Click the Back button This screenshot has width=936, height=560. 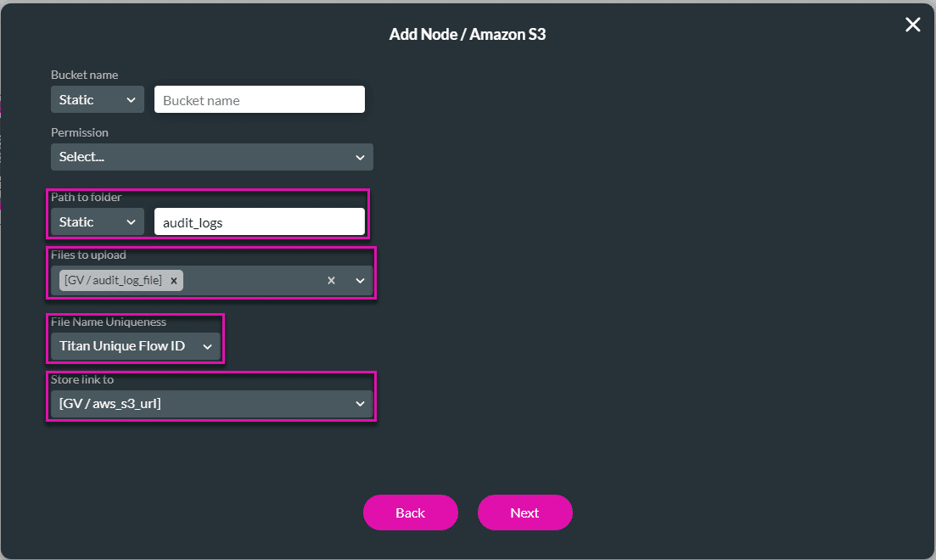click(x=411, y=512)
